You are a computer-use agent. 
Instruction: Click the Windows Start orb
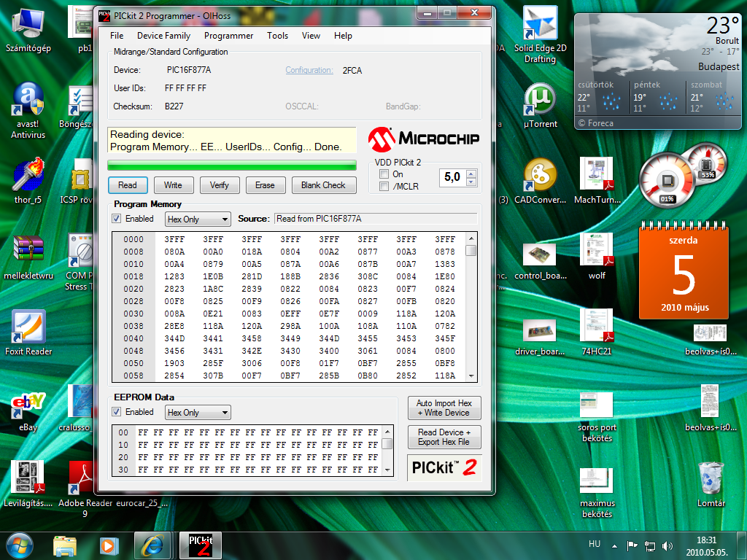coord(20,545)
